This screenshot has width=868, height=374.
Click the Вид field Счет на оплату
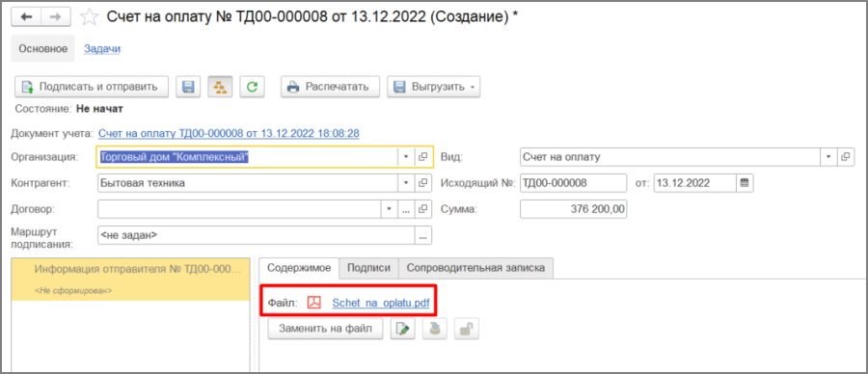(x=670, y=157)
